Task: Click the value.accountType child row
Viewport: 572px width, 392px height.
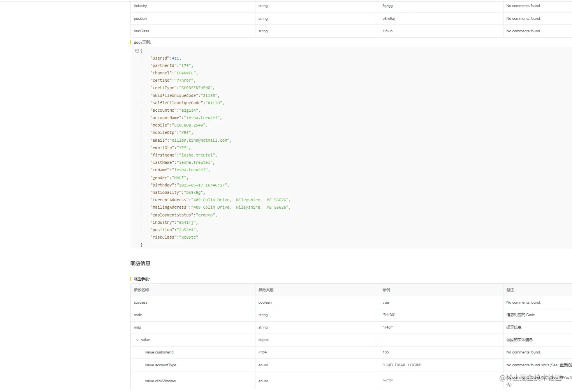Action: (161, 365)
